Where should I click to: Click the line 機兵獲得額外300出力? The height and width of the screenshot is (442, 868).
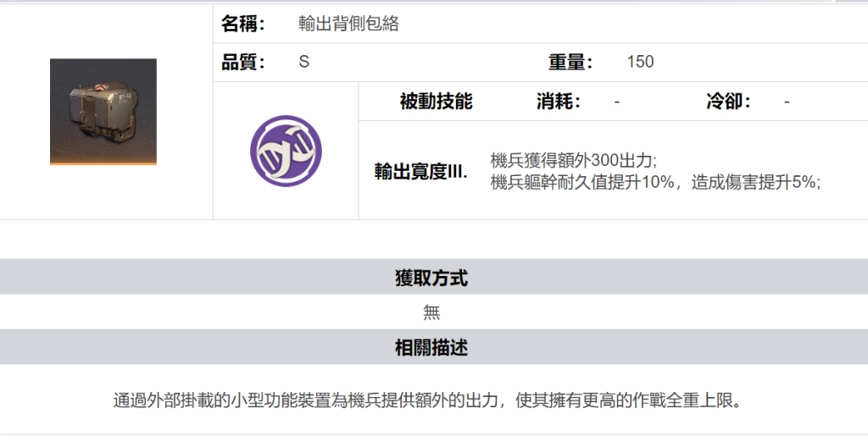tap(574, 160)
